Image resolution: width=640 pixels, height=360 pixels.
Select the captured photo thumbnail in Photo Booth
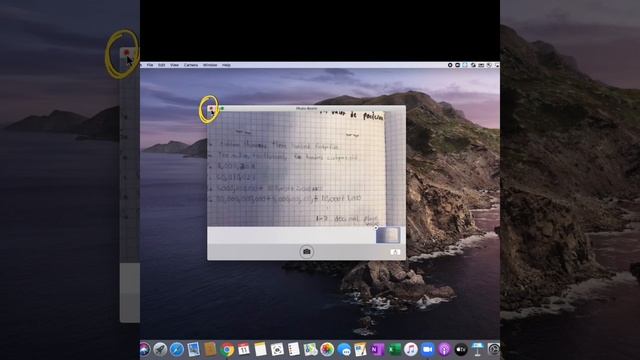(387, 236)
